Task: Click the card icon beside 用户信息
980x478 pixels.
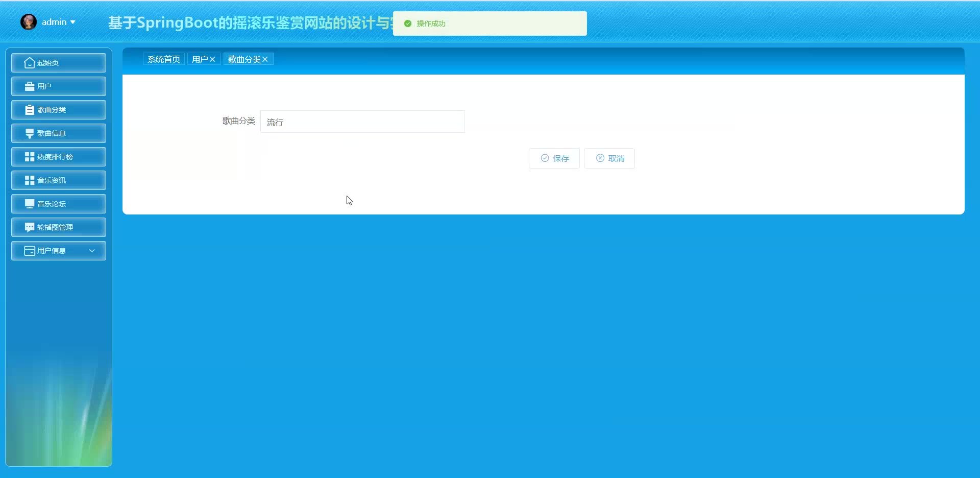Action: [30, 251]
